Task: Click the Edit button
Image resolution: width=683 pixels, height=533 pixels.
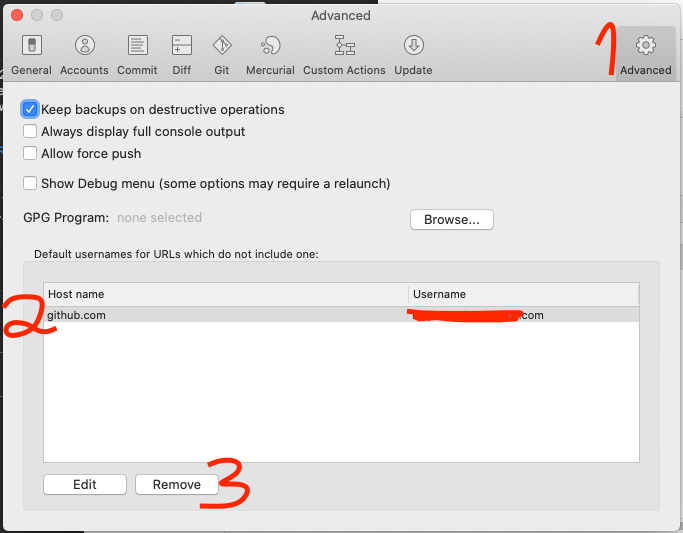Action: [85, 484]
